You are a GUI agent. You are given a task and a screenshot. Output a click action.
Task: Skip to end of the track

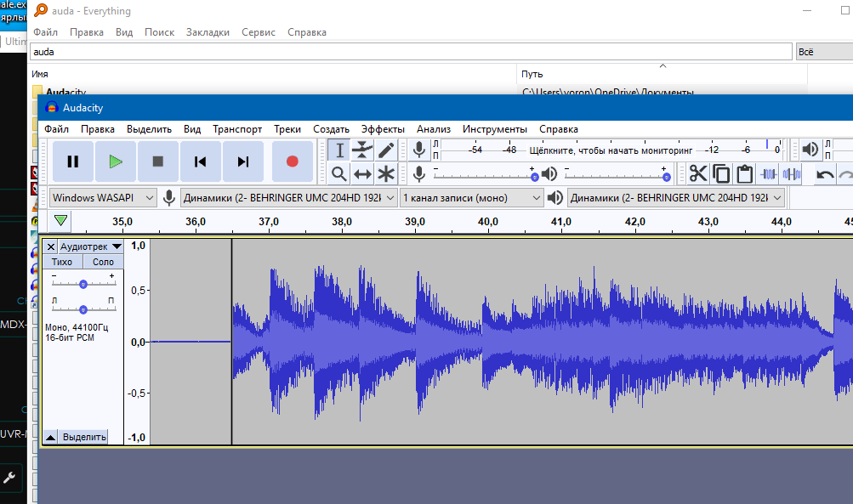[x=243, y=161]
